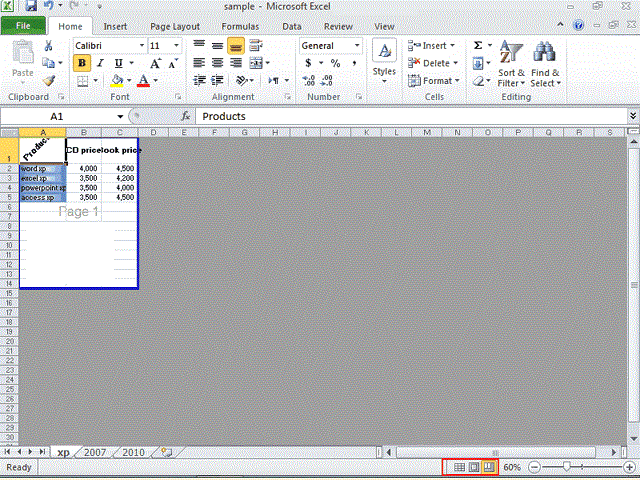
Task: Switch to the View tab
Action: pyautogui.click(x=384, y=27)
